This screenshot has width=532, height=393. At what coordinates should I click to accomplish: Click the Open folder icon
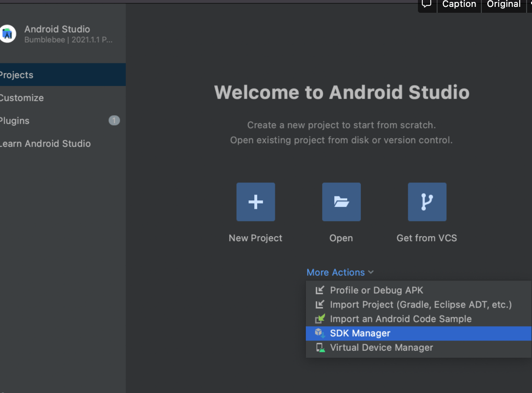(341, 202)
